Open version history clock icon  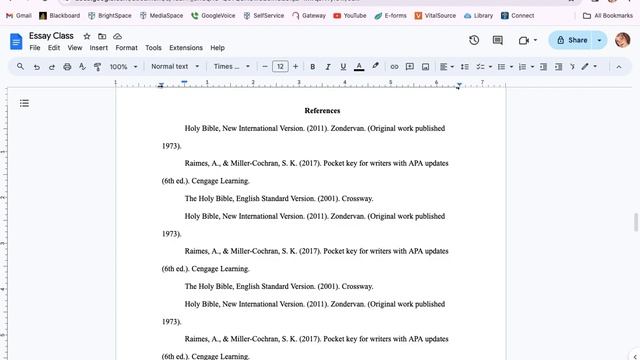pyautogui.click(x=474, y=40)
